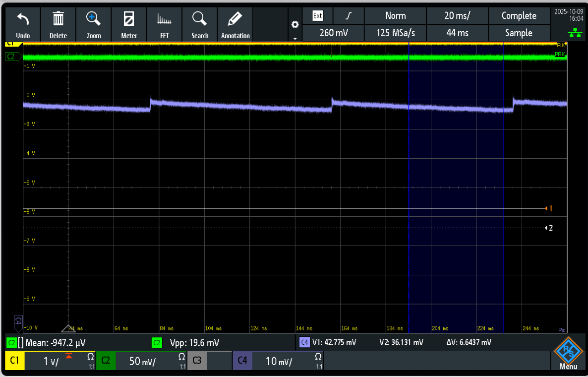Click the Sample acquisition mode button
This screenshot has height=377, width=588.
(x=519, y=33)
